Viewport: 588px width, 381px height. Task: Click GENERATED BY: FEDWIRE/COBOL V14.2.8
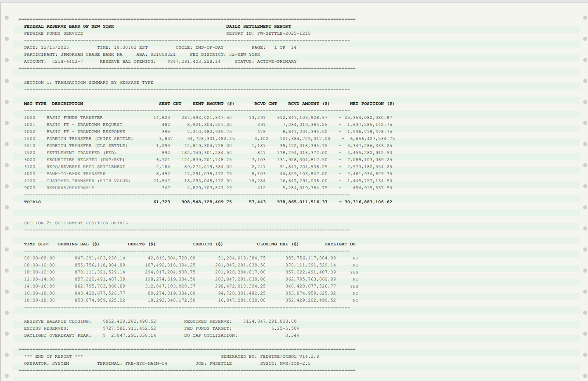click(270, 356)
